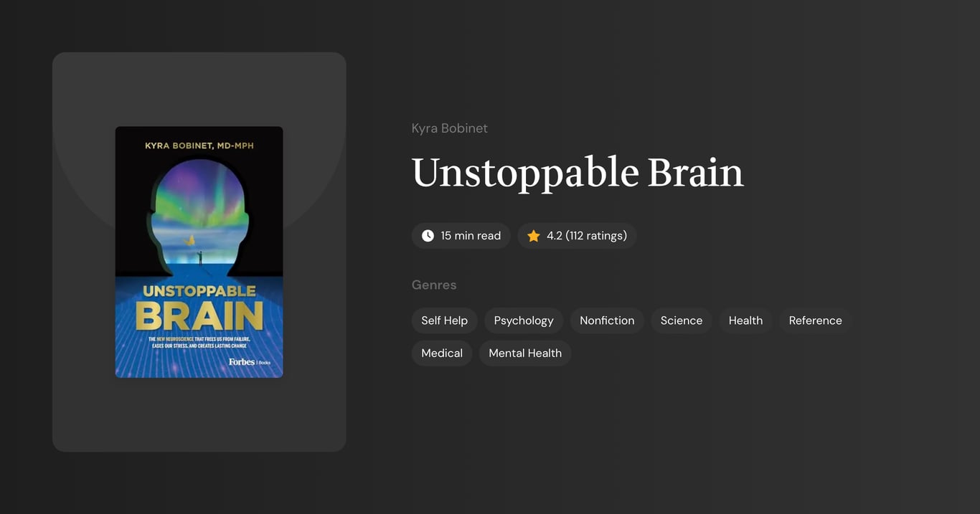
Task: Open the Unstoppable Brain cover image
Action: [199, 252]
